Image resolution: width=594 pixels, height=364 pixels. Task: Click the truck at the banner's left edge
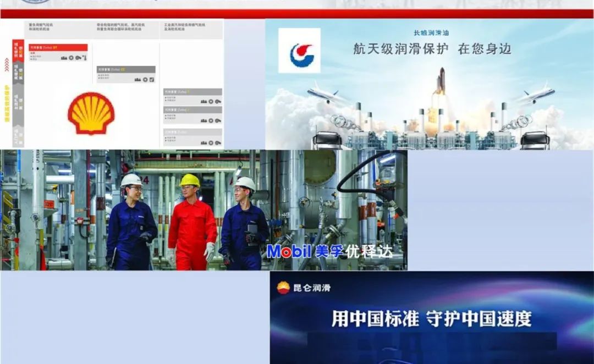coord(327,141)
